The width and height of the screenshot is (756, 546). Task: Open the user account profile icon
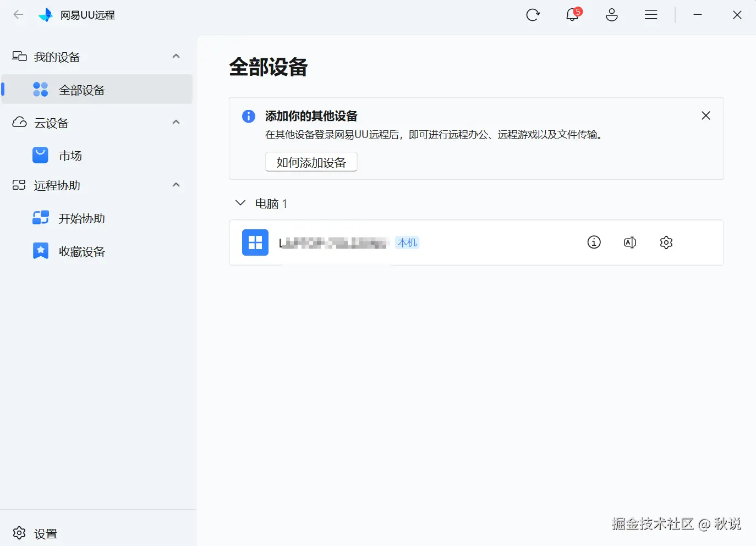click(612, 15)
